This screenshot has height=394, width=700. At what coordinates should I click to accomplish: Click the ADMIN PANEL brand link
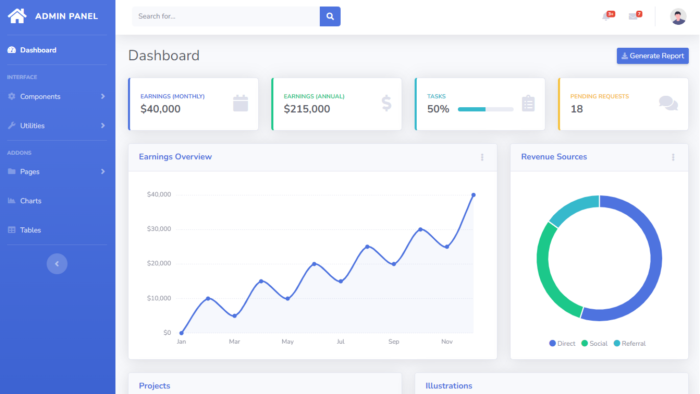click(x=67, y=17)
